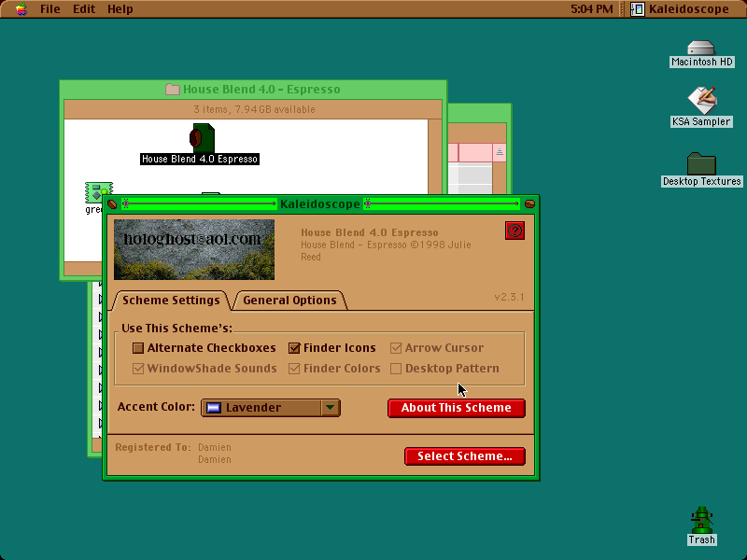Click the hologhost@aol.com scheme preview banner
The width and height of the screenshot is (747, 560).
click(194, 249)
